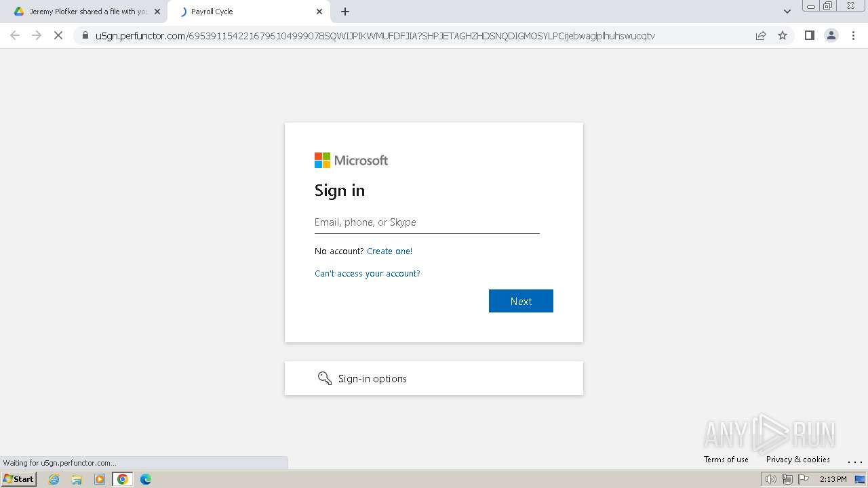Stop loading the page
This screenshot has height=488, width=868.
click(x=58, y=35)
